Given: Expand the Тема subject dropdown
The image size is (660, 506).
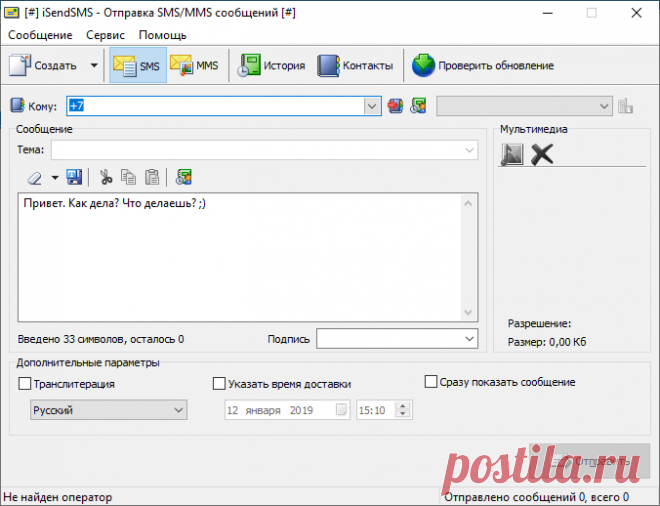Looking at the screenshot, I should pos(469,150).
